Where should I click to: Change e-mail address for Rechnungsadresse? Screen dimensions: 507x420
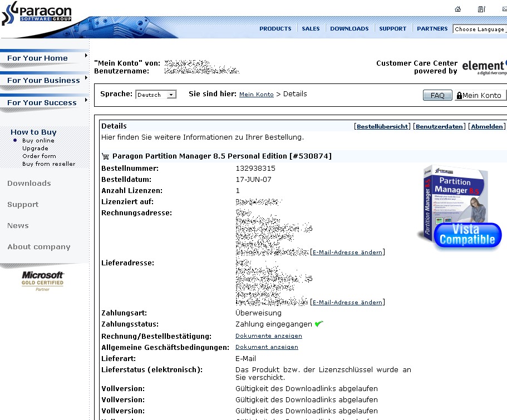pos(347,252)
